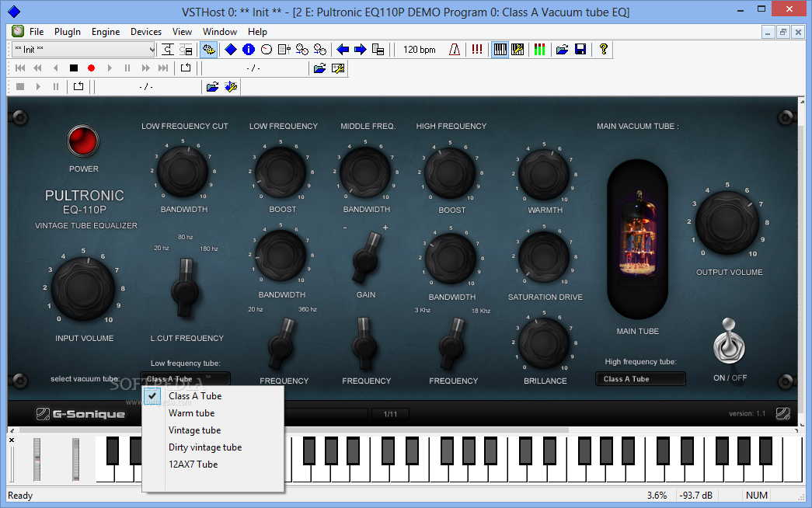The width and height of the screenshot is (812, 508).
Task: Click the main vacuum tube image
Action: [637, 238]
